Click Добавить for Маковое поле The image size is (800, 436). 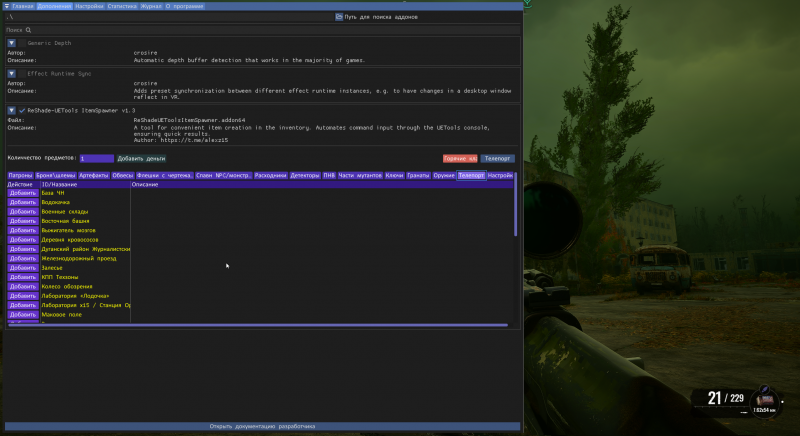pos(23,315)
